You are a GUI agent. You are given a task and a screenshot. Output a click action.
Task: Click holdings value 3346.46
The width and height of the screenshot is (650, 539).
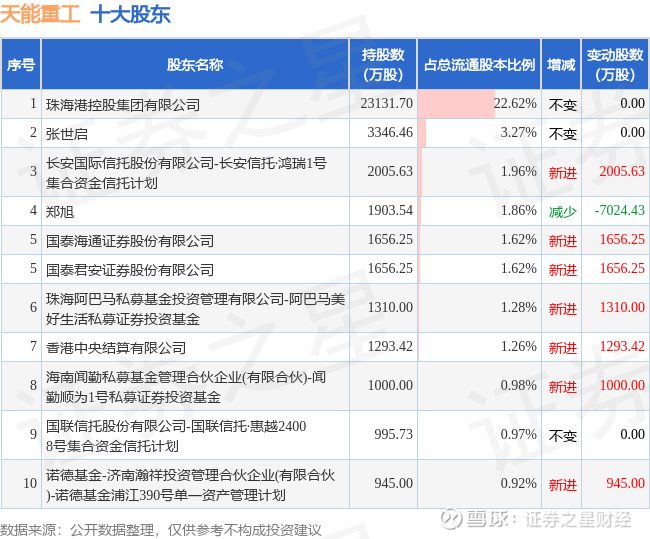pyautogui.click(x=390, y=132)
